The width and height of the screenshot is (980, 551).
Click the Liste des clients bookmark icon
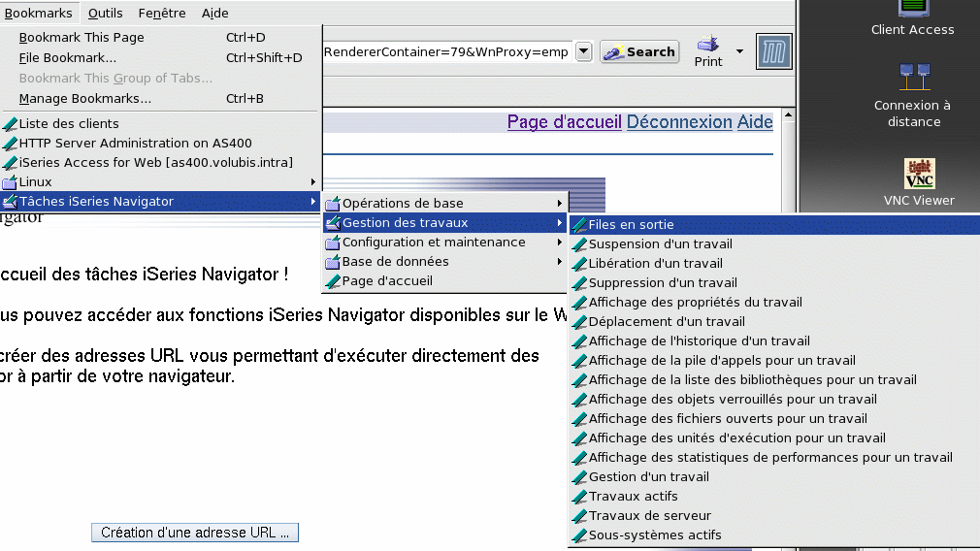(x=10, y=124)
